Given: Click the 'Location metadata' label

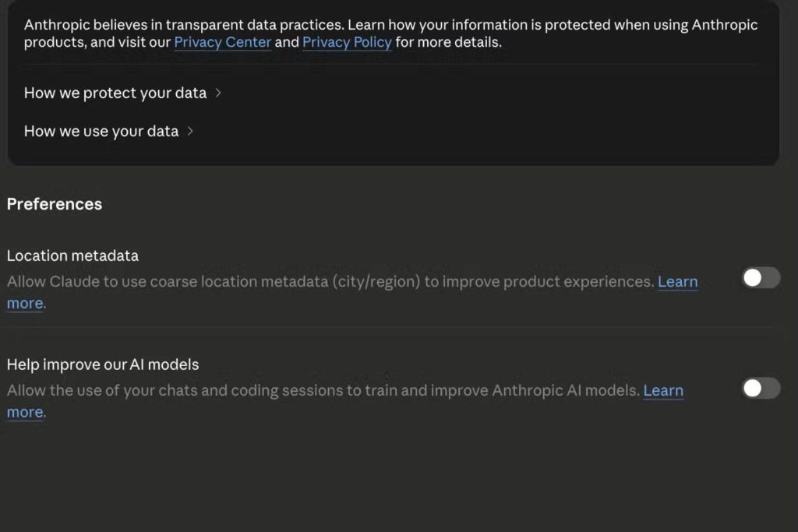Looking at the screenshot, I should click(72, 255).
